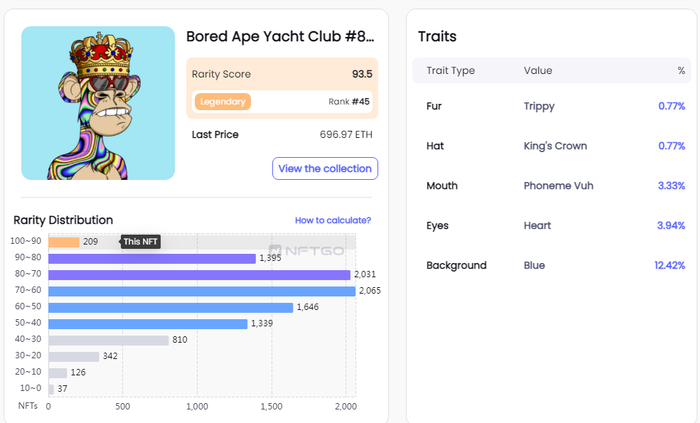
Task: Click the Bored Ape NFT image
Action: pyautogui.click(x=98, y=103)
